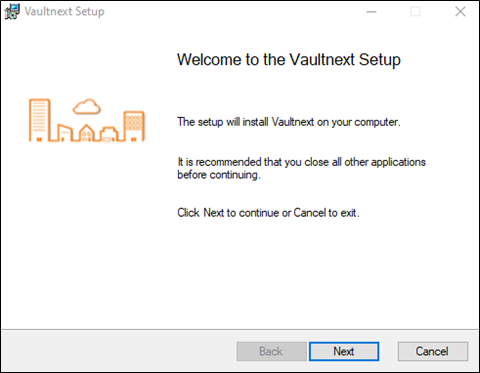Minimize the Vaultnext Setup window
Screen dimensions: 480x373
point(371,12)
